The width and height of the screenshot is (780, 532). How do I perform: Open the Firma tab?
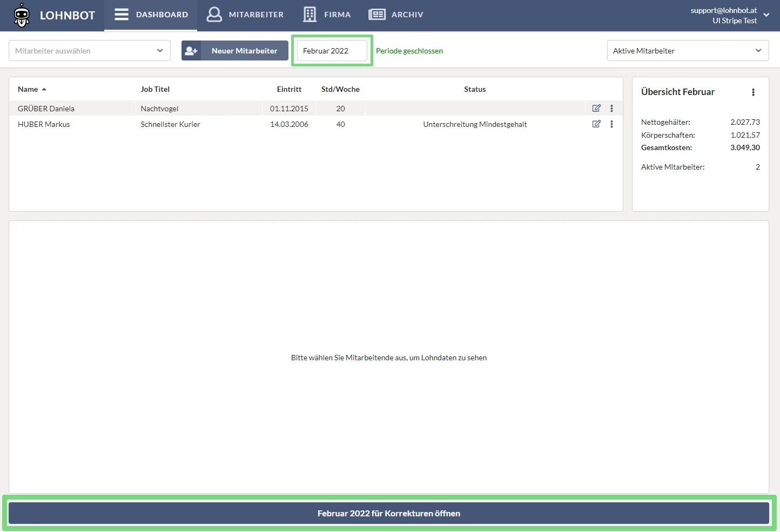pyautogui.click(x=327, y=15)
